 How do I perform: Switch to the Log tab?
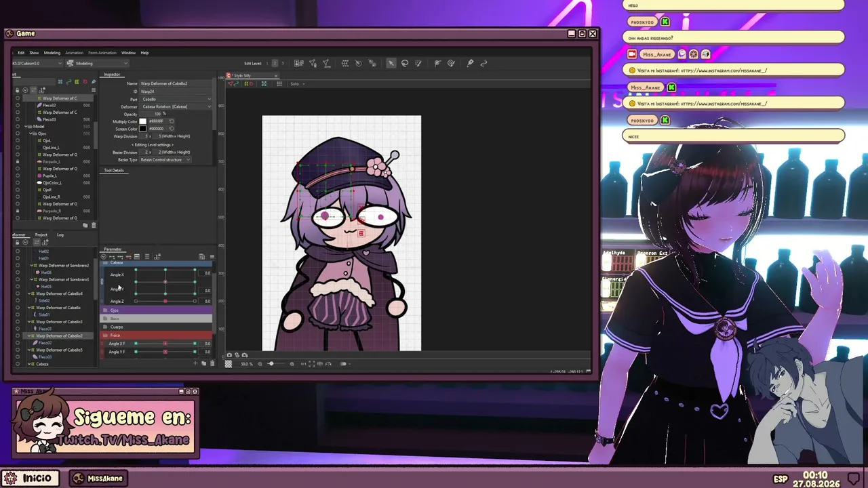tap(60, 235)
